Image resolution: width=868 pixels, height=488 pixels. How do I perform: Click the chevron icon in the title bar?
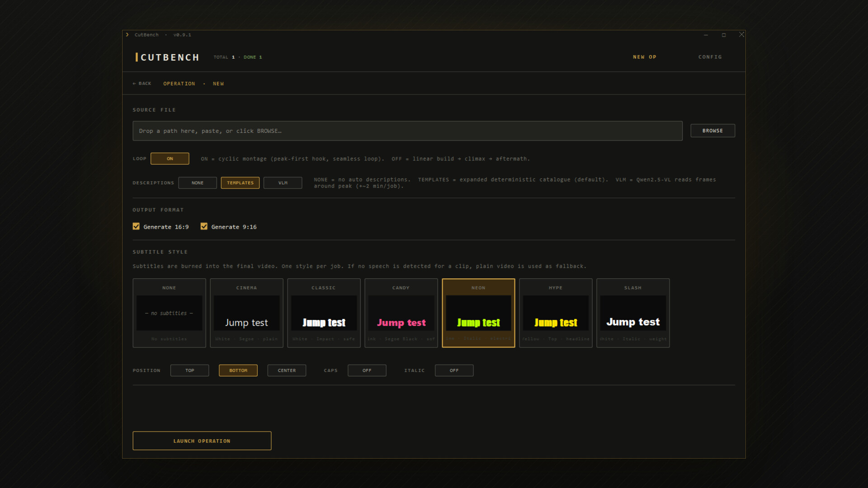coord(127,35)
